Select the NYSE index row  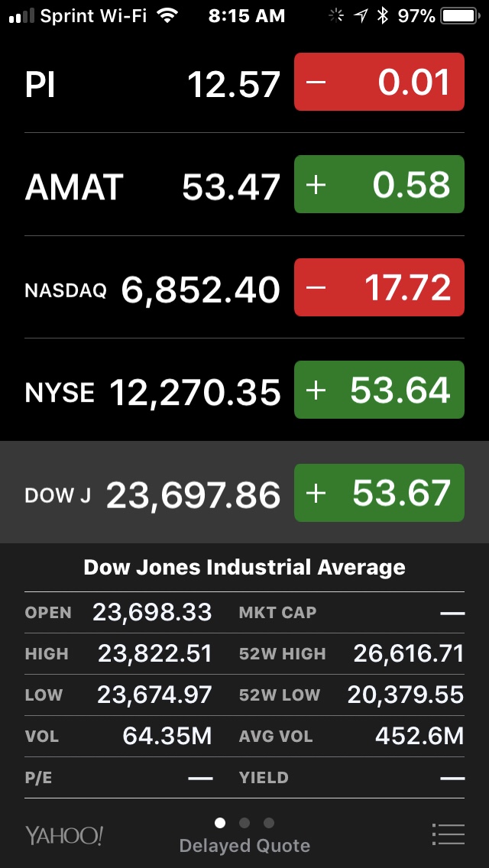(x=153, y=391)
